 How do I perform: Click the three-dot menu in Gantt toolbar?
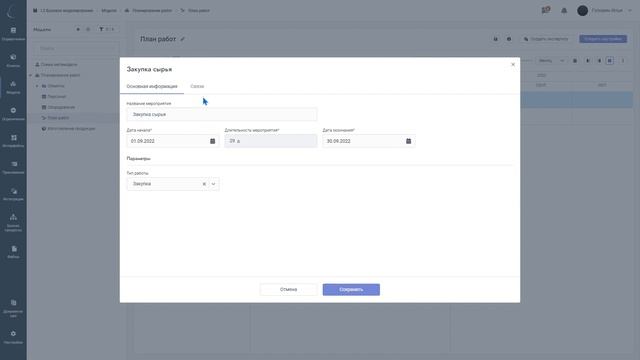(623, 61)
